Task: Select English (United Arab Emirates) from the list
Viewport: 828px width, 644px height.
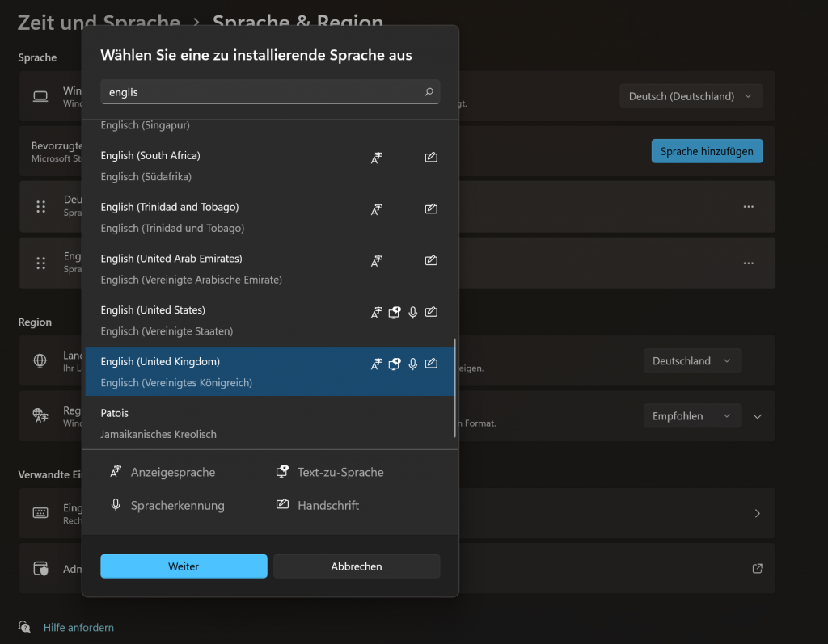Action: tap(269, 269)
